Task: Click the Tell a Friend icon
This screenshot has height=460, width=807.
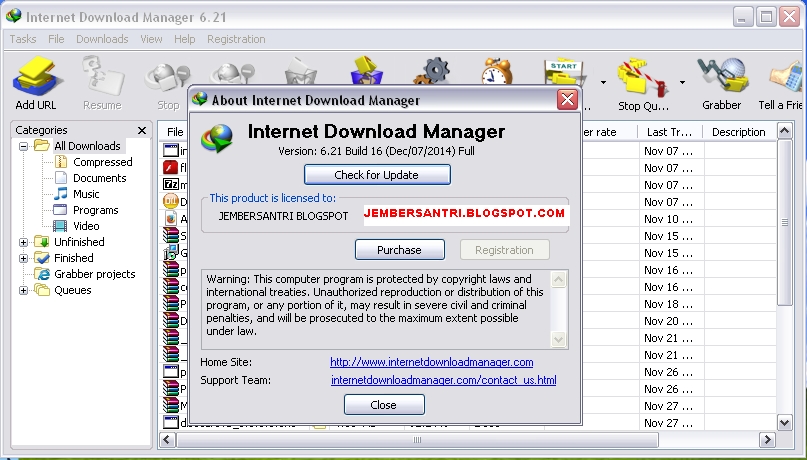Action: tap(782, 78)
